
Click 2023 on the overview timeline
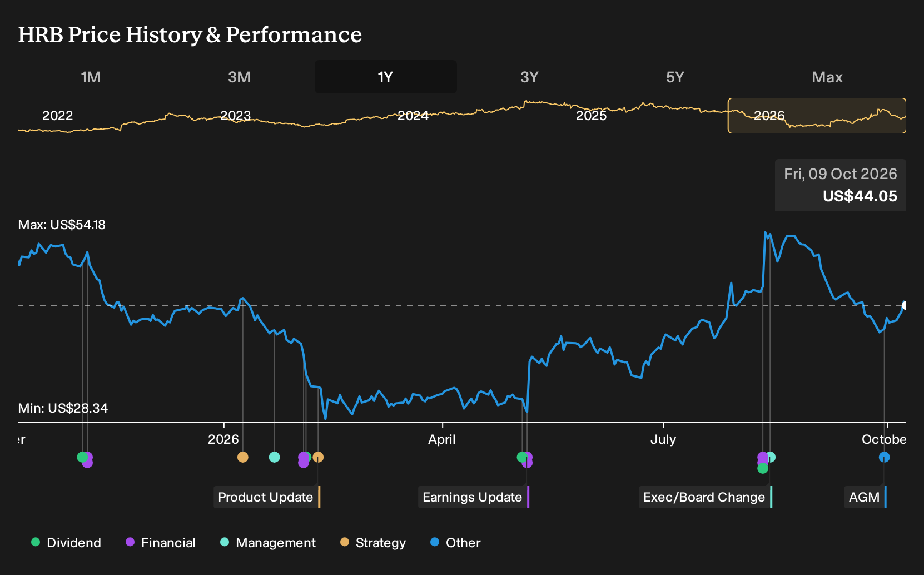pos(236,116)
